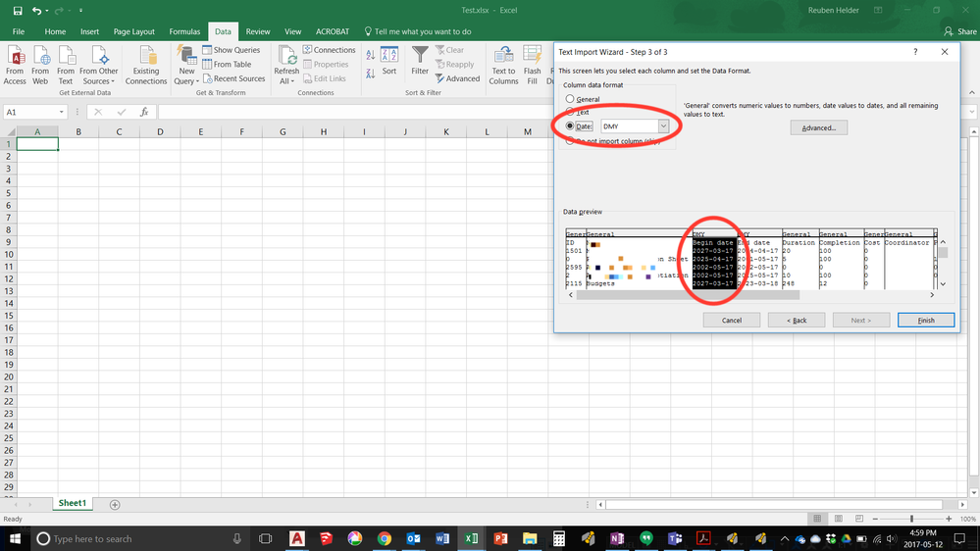Switch to the Review tab
Screen dimensions: 980x551
click(x=257, y=31)
